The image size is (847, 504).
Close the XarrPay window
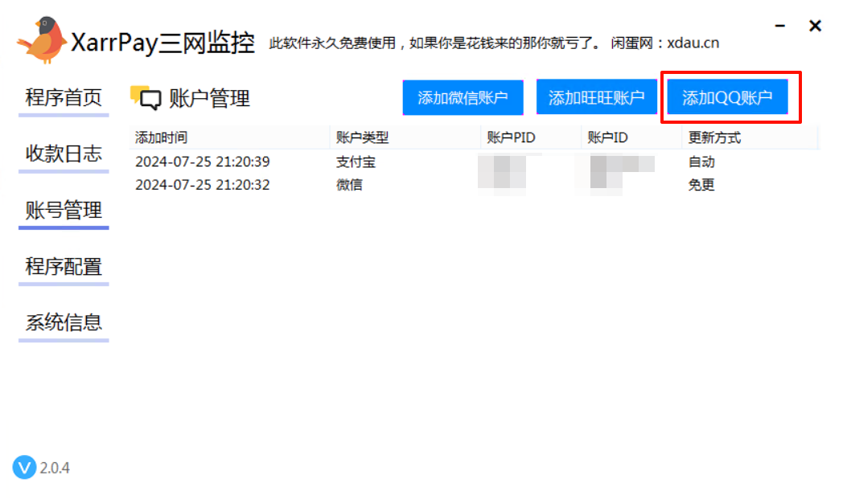pyautogui.click(x=815, y=26)
